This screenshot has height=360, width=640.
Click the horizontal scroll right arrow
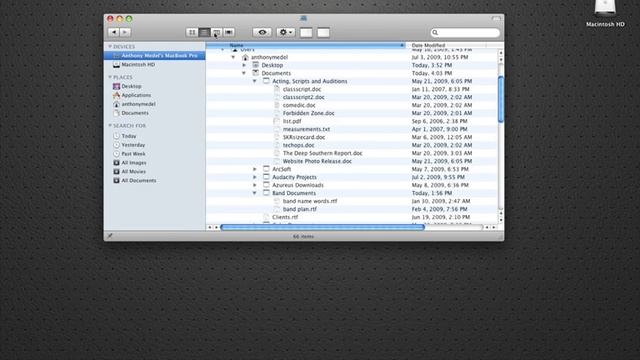[494, 227]
